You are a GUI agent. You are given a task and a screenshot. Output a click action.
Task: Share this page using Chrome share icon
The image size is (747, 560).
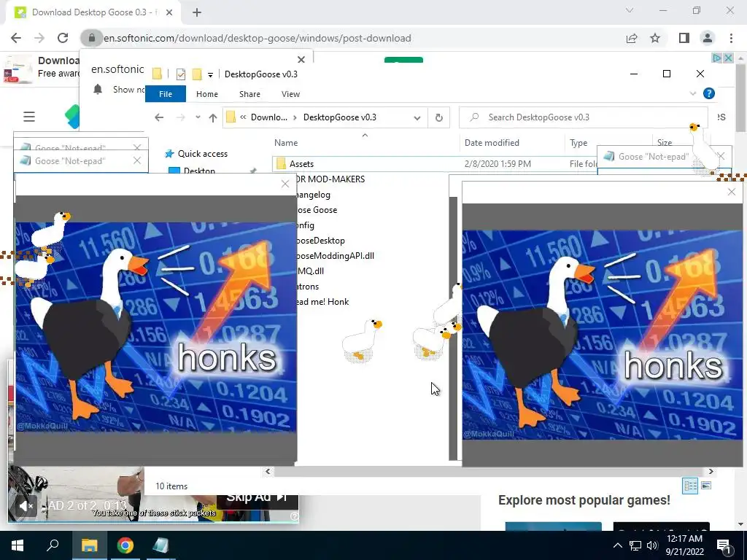click(632, 38)
